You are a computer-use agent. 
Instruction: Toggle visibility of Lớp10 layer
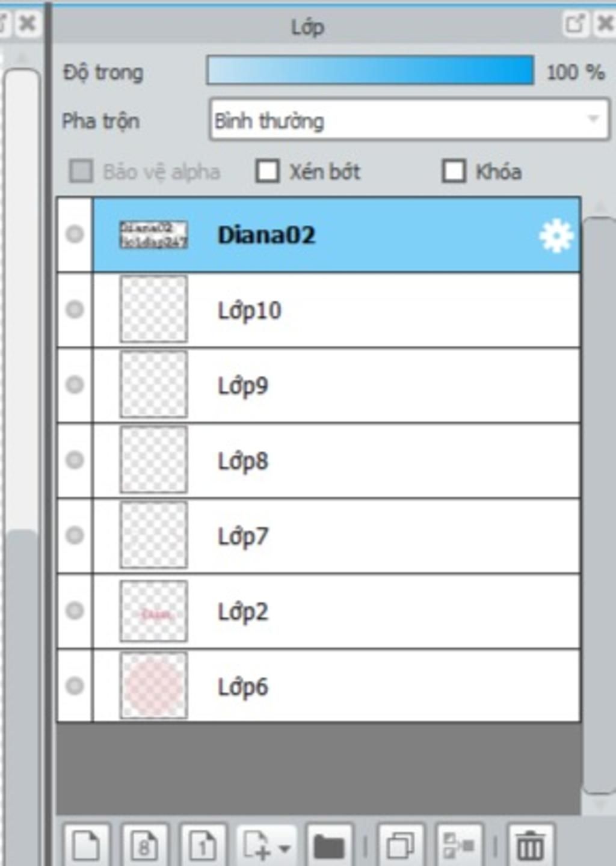click(75, 310)
